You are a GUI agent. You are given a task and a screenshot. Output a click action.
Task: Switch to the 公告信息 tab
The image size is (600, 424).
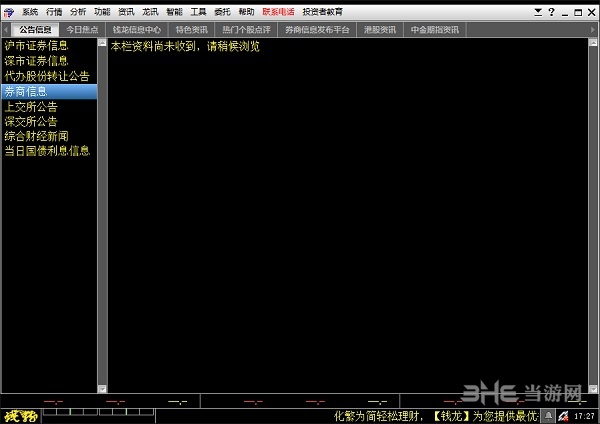35,29
